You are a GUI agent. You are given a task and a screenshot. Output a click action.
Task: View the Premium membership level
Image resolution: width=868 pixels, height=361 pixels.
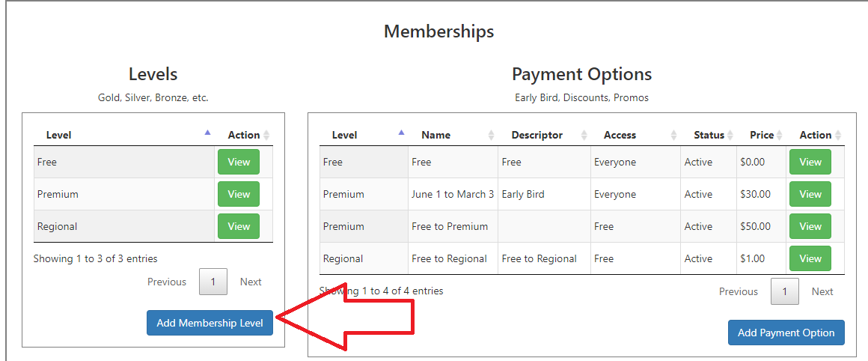[239, 194]
